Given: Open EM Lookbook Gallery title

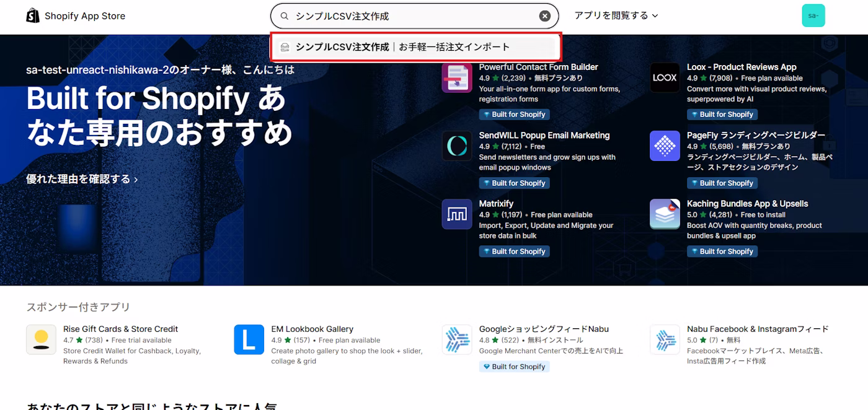Looking at the screenshot, I should [312, 329].
